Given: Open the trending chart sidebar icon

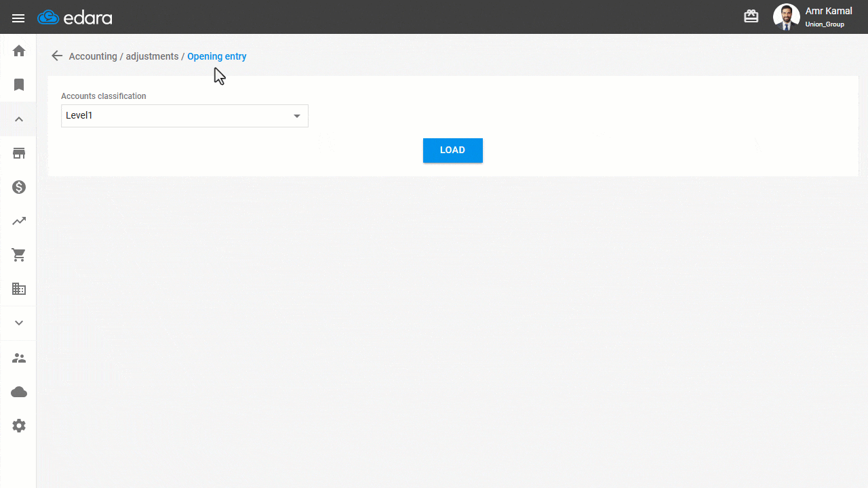Looking at the screenshot, I should coord(19,221).
